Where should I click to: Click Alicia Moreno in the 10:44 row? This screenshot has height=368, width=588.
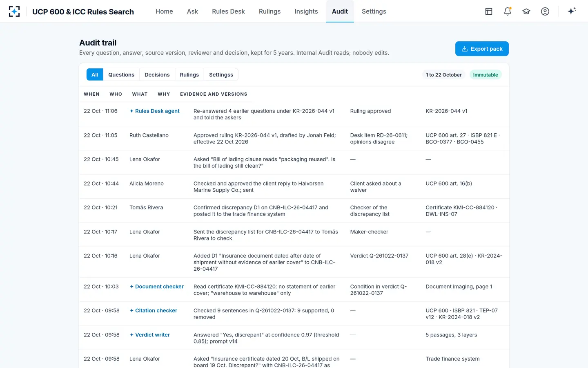tap(147, 184)
